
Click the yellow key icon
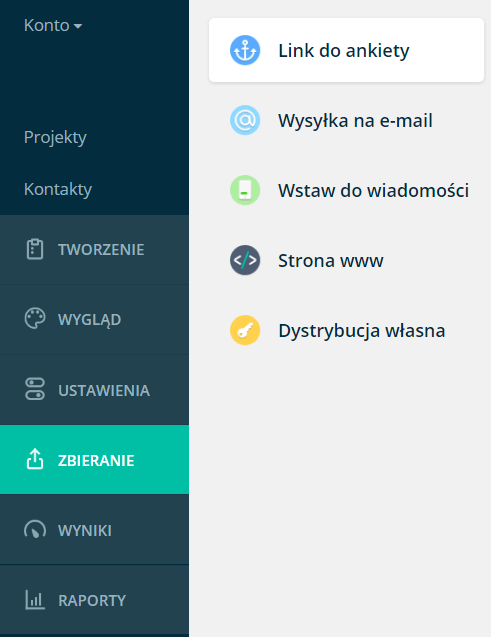pyautogui.click(x=245, y=330)
